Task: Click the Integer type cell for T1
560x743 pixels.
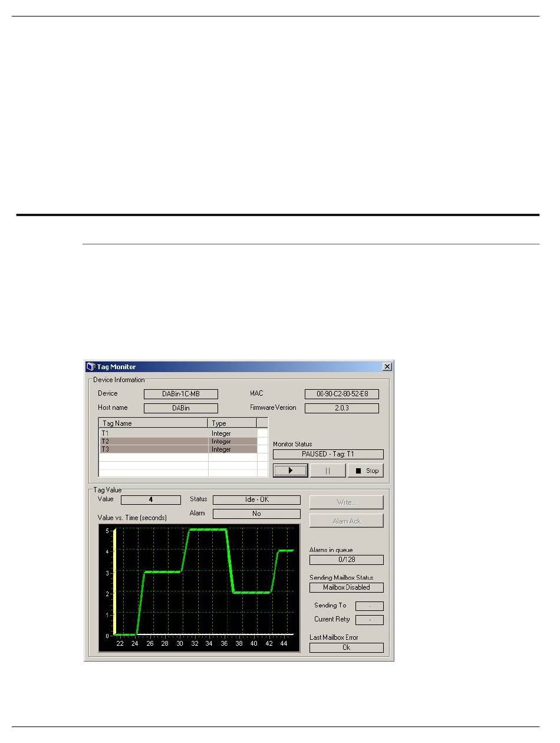Action: [x=232, y=433]
